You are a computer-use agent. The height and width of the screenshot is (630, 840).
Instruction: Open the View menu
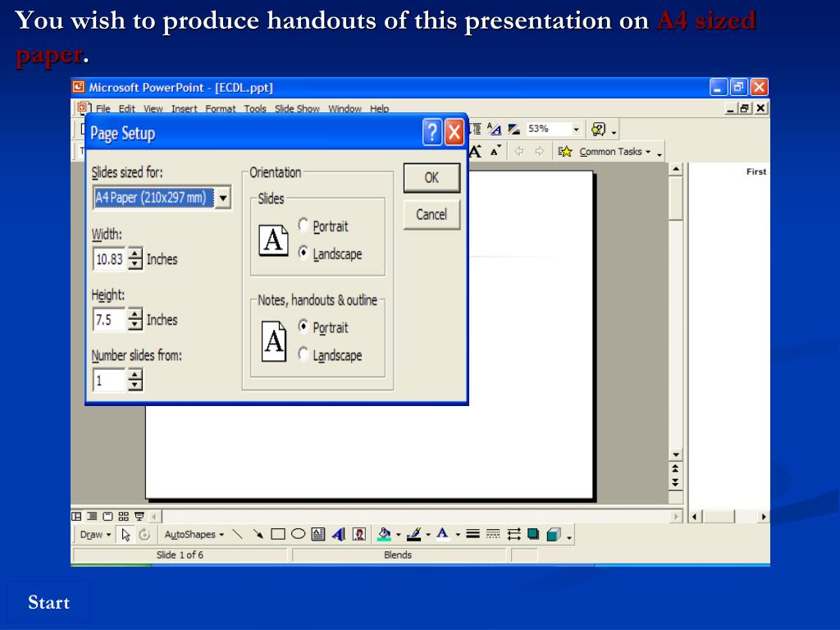(153, 109)
